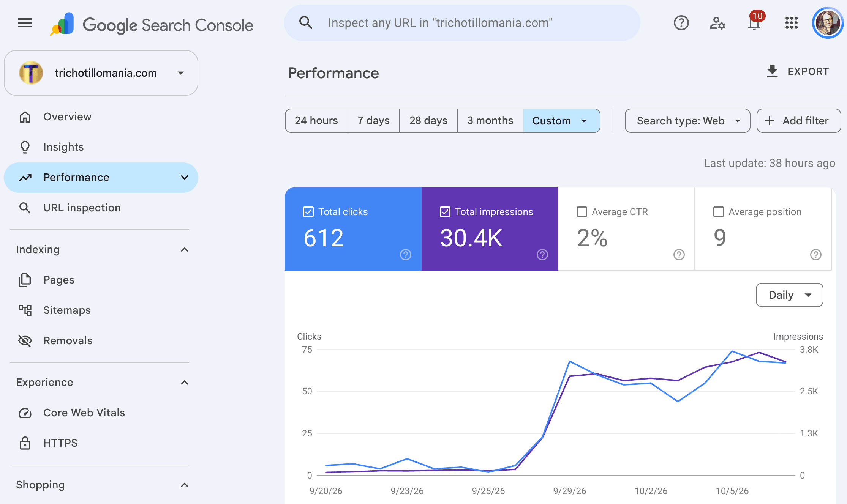Go to Overview in sidebar
The height and width of the screenshot is (504, 847).
pos(101,117)
